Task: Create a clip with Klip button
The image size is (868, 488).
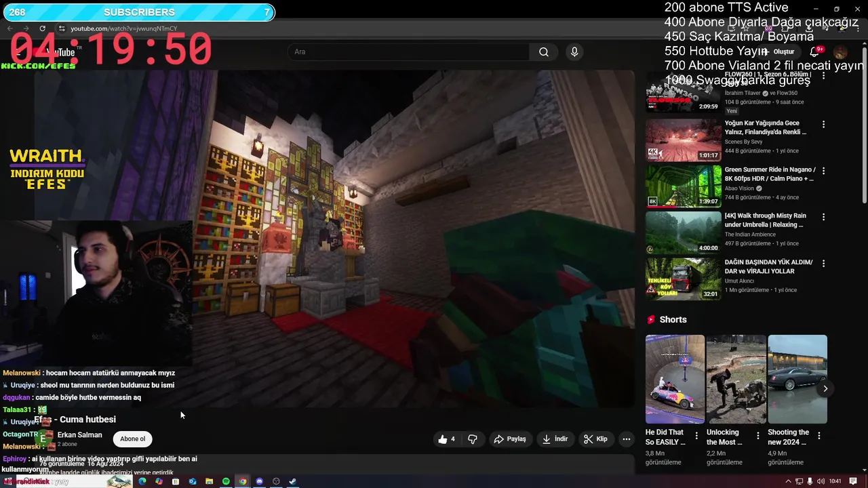Action: click(595, 439)
